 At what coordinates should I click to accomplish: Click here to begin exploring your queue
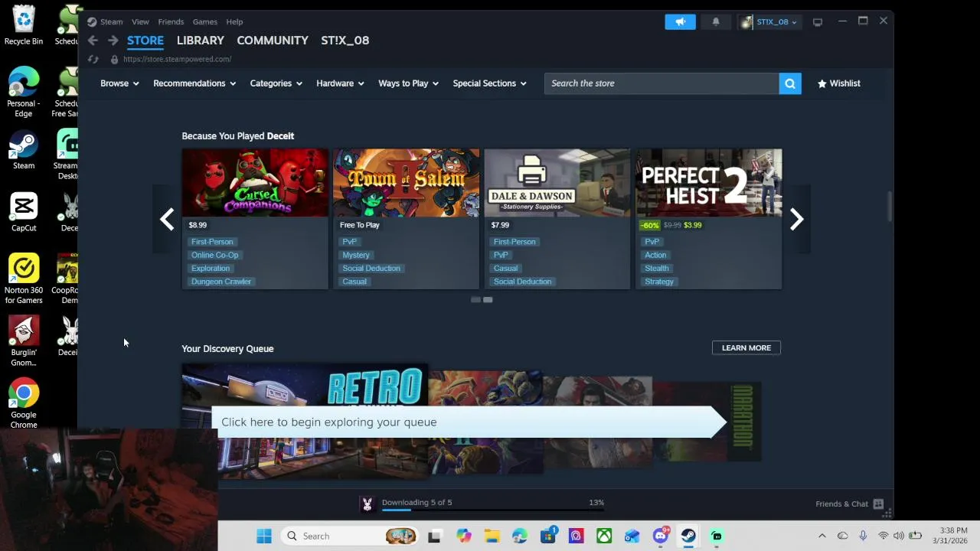pos(469,422)
